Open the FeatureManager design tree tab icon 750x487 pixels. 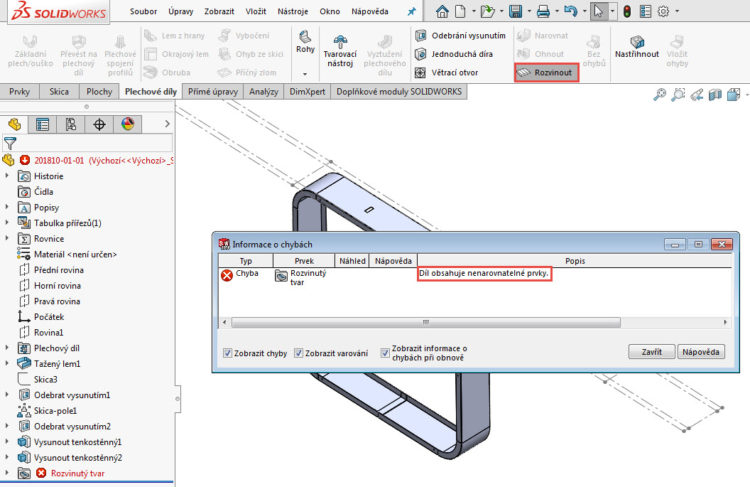click(x=14, y=124)
